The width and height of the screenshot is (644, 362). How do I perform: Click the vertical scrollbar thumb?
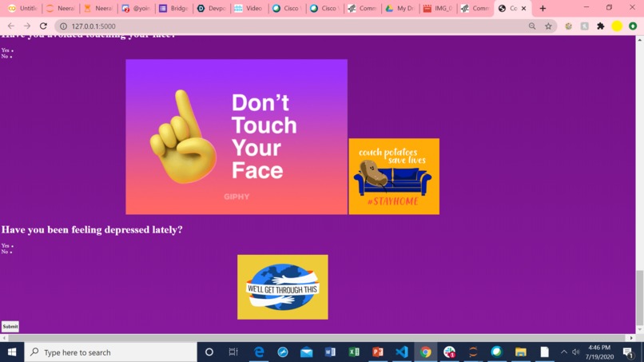pyautogui.click(x=640, y=296)
